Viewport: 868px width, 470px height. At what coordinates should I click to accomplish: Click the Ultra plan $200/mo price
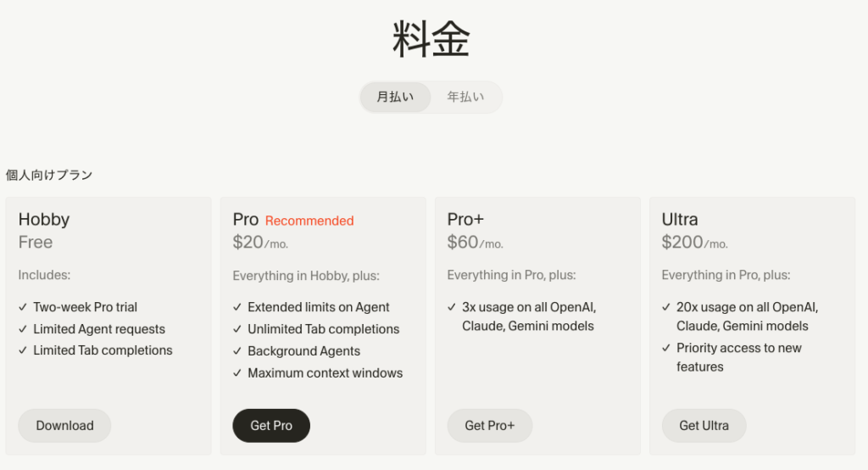click(x=694, y=243)
